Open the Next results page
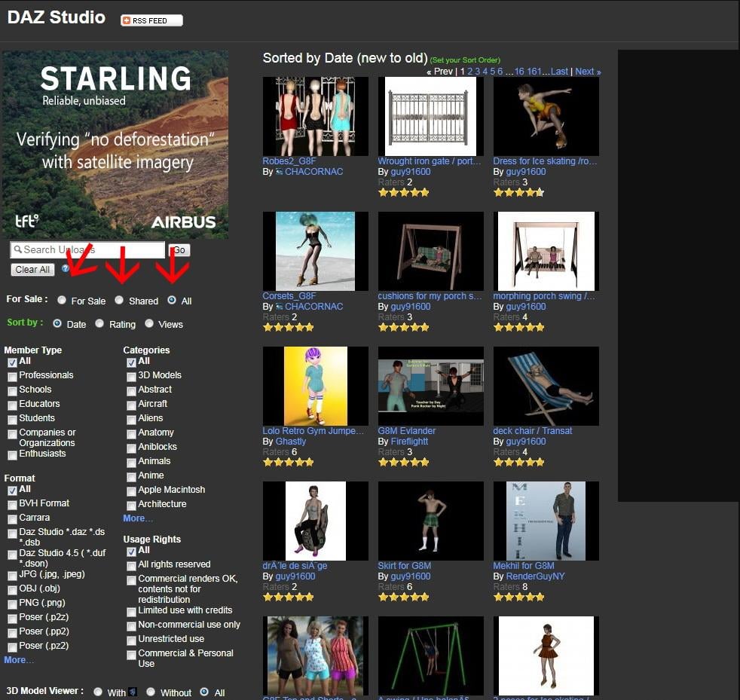The width and height of the screenshot is (740, 700). (x=588, y=72)
